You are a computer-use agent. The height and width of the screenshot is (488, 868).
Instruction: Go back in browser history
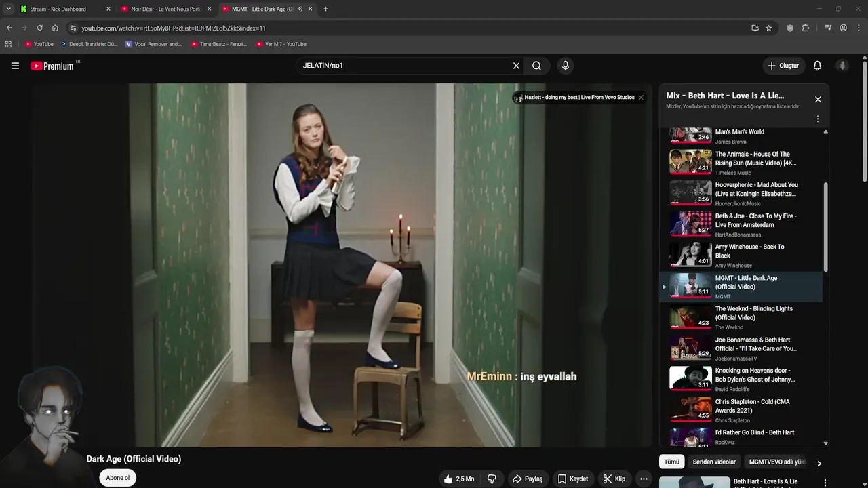(x=9, y=28)
